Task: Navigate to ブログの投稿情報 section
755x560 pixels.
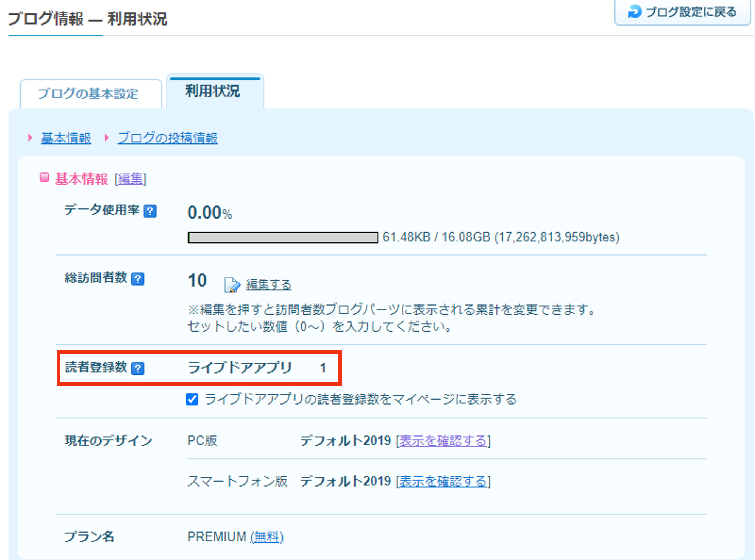Action: (168, 138)
